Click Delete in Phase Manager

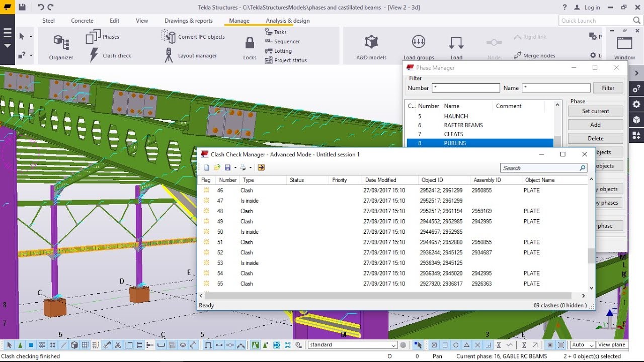click(596, 138)
